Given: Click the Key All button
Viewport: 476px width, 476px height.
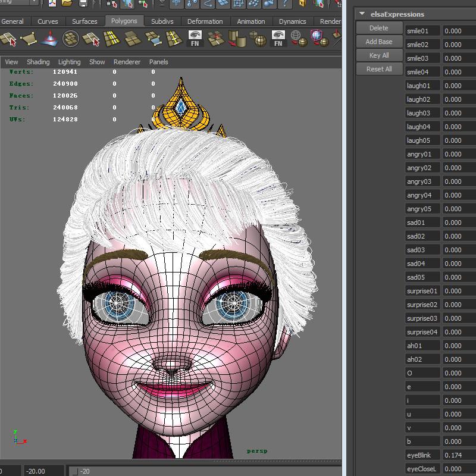Looking at the screenshot, I should (x=379, y=55).
